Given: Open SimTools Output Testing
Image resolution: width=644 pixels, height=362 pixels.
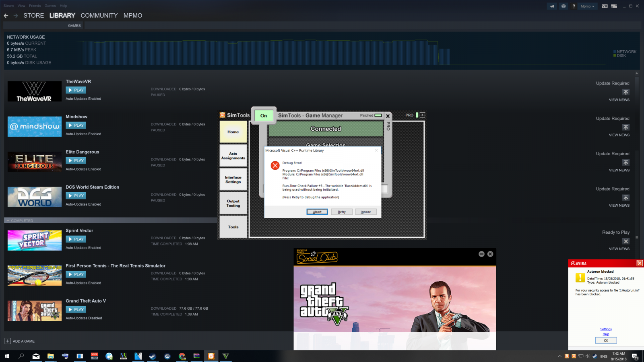Looking at the screenshot, I should (x=233, y=203).
